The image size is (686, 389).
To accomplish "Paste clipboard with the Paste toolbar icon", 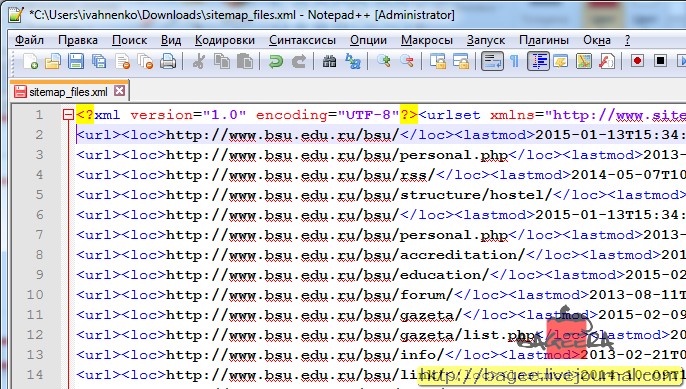I will 245,61.
